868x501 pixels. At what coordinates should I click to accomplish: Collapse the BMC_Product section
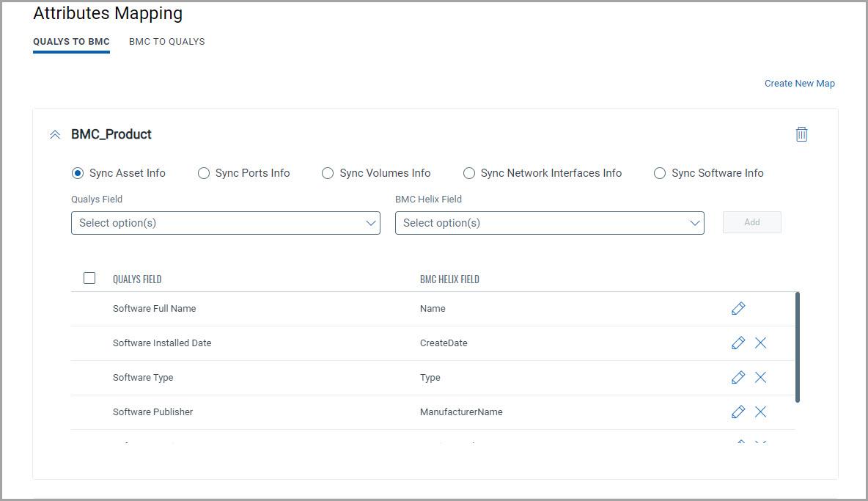tap(55, 135)
